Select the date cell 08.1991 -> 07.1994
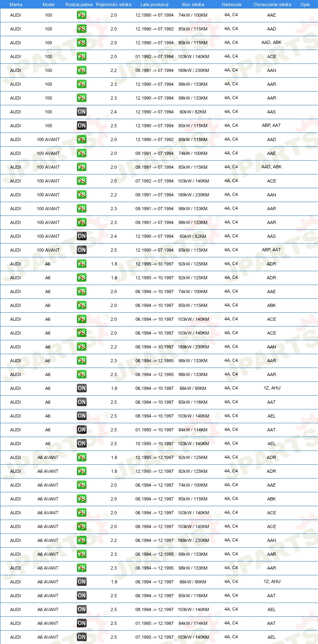 (x=155, y=70)
